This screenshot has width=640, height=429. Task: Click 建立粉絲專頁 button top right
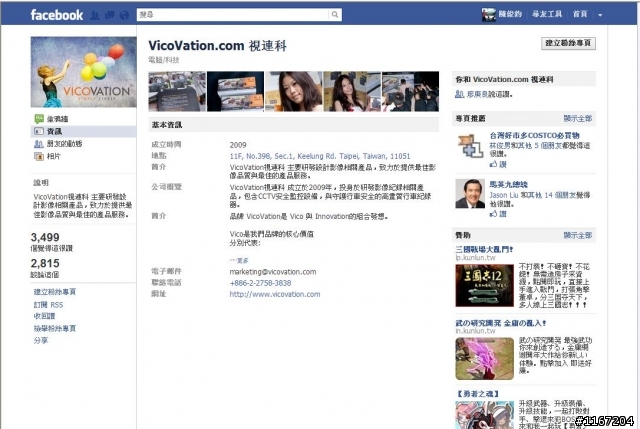pyautogui.click(x=568, y=43)
